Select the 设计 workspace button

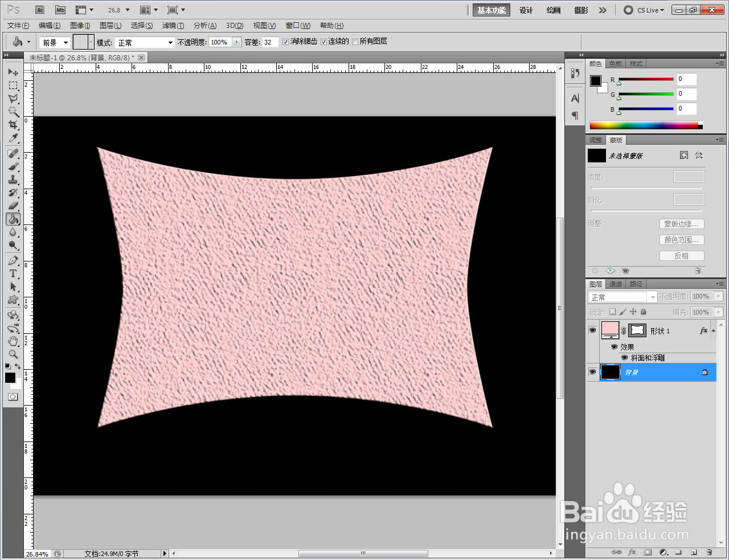(x=526, y=10)
